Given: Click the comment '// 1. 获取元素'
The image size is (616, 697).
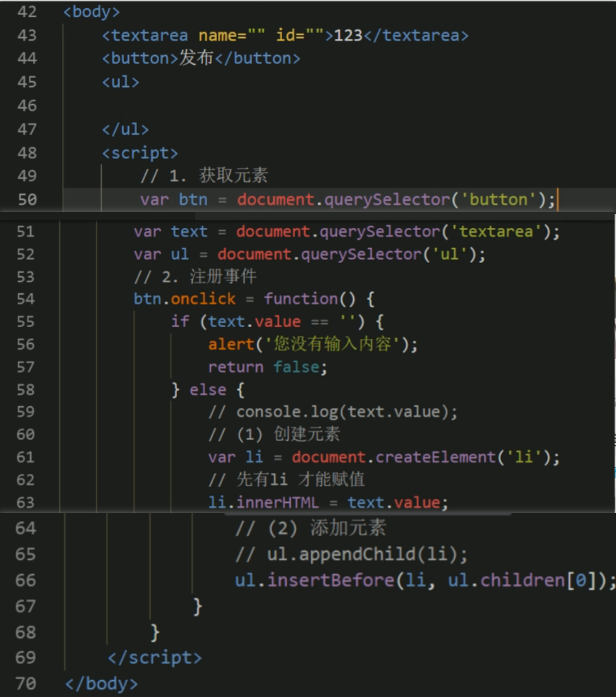Looking at the screenshot, I should (204, 176).
